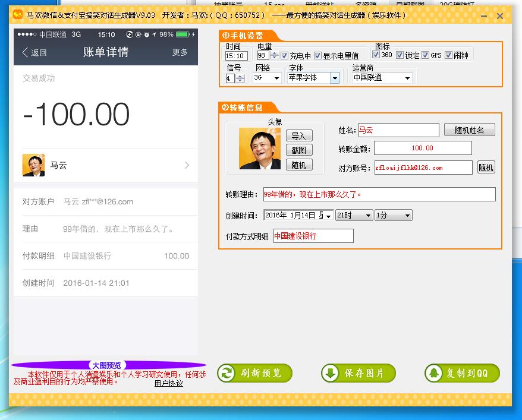522x420 pixels.
Task: Click the 返回 back arrow in phone preview
Action: pyautogui.click(x=34, y=52)
